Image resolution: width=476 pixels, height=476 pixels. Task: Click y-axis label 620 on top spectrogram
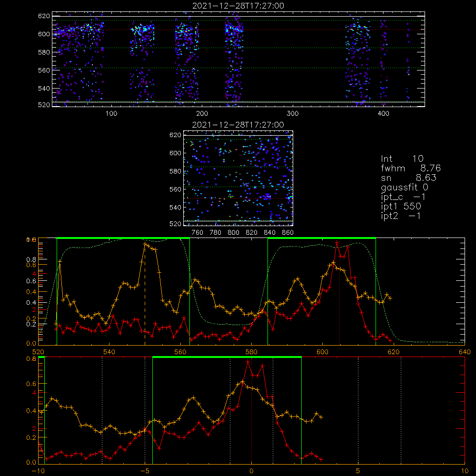(x=44, y=16)
